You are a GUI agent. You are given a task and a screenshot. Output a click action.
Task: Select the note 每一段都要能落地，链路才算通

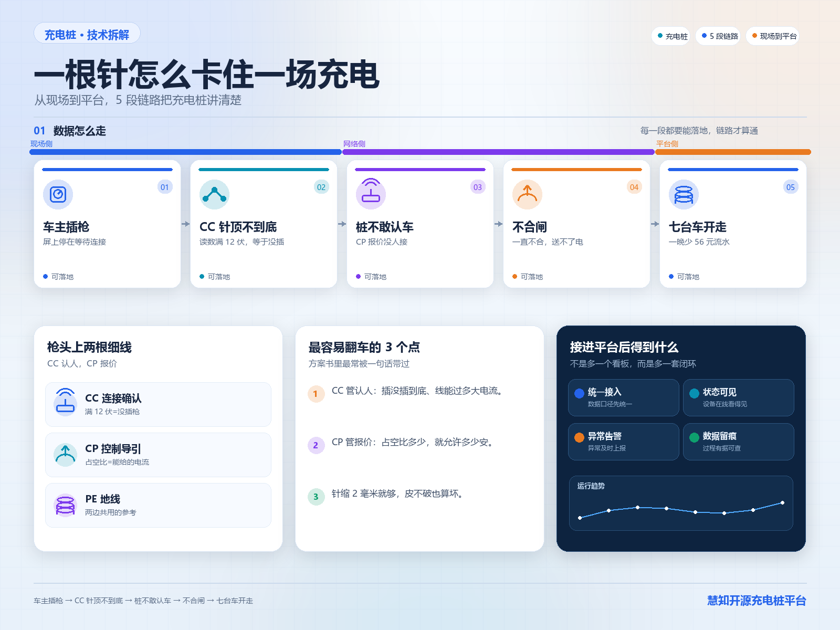pyautogui.click(x=699, y=131)
